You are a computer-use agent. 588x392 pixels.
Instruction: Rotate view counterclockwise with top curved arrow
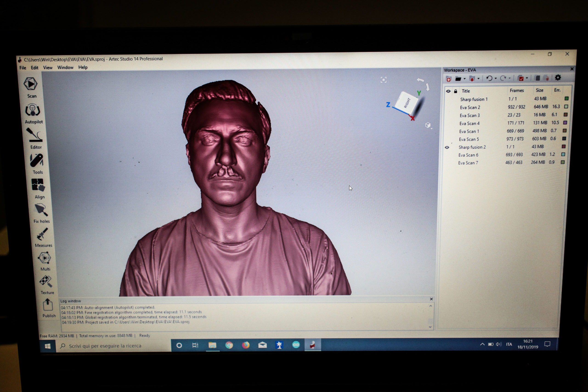[421, 80]
